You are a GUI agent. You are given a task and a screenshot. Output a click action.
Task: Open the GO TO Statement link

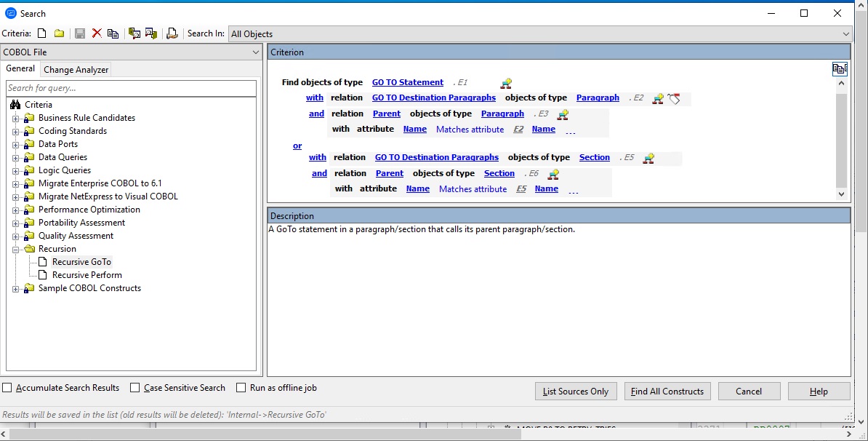click(407, 82)
